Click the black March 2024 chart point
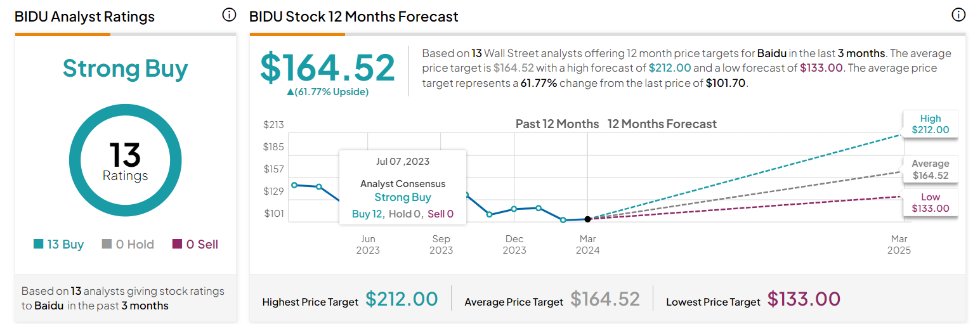980x324 pixels. (x=587, y=219)
